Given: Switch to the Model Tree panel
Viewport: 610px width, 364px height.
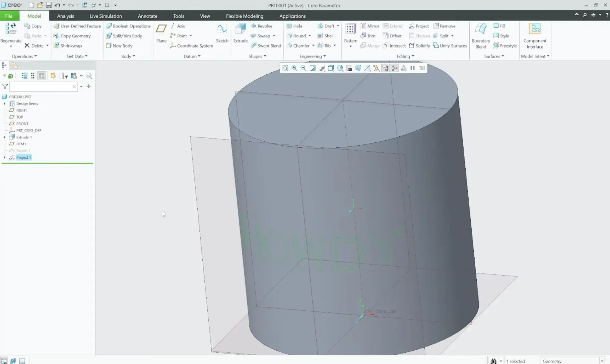Looking at the screenshot, I should tap(4, 65).
